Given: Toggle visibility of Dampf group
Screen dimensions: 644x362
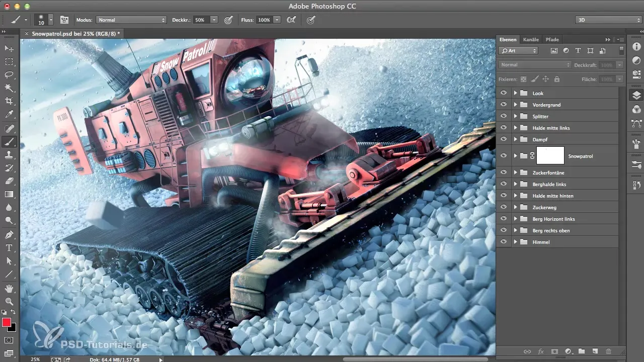Looking at the screenshot, I should point(504,139).
